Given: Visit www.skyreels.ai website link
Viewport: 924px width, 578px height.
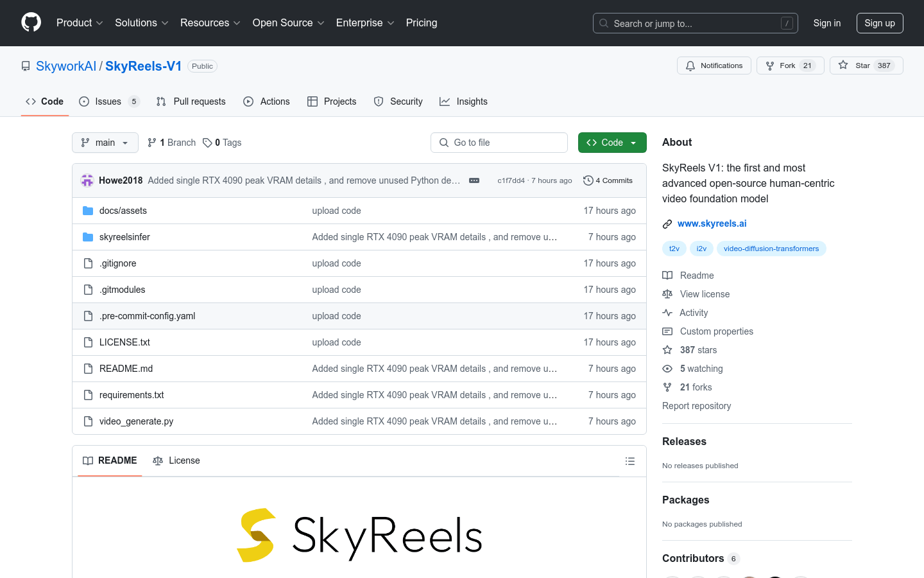Looking at the screenshot, I should (712, 223).
